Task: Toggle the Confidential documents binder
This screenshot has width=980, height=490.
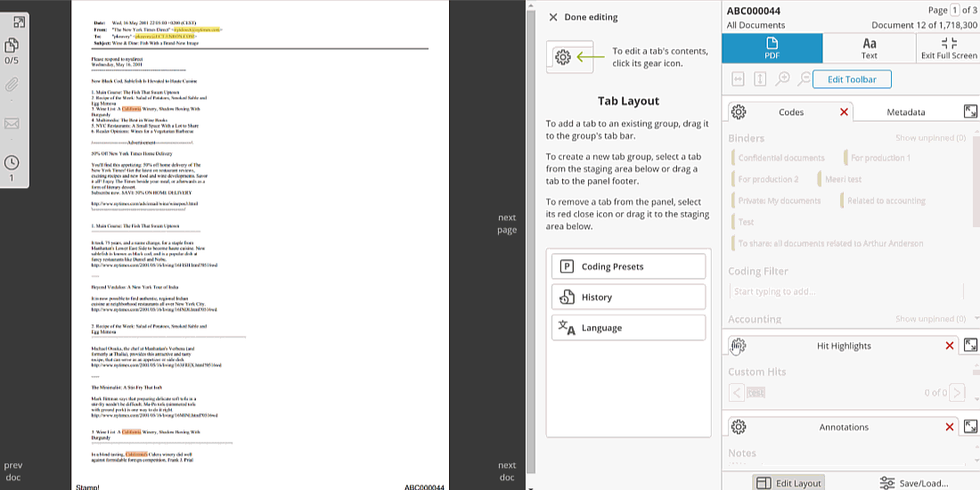Action: click(778, 158)
